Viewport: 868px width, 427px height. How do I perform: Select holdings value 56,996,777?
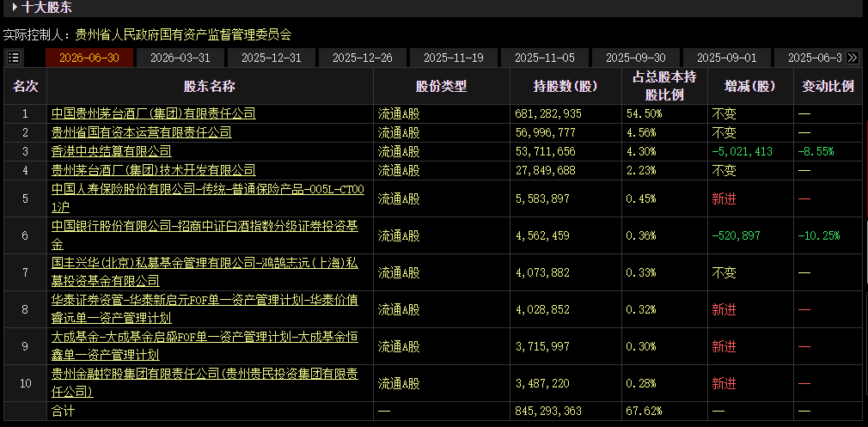point(545,133)
